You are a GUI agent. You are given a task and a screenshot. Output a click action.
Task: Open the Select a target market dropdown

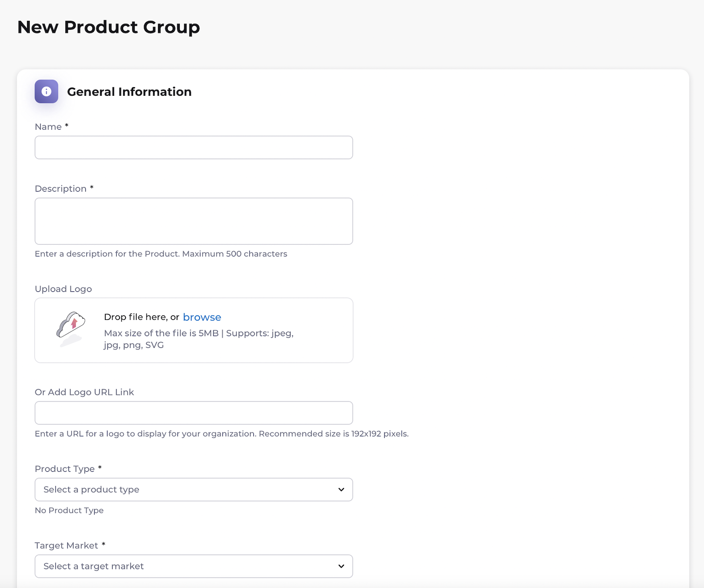click(194, 566)
